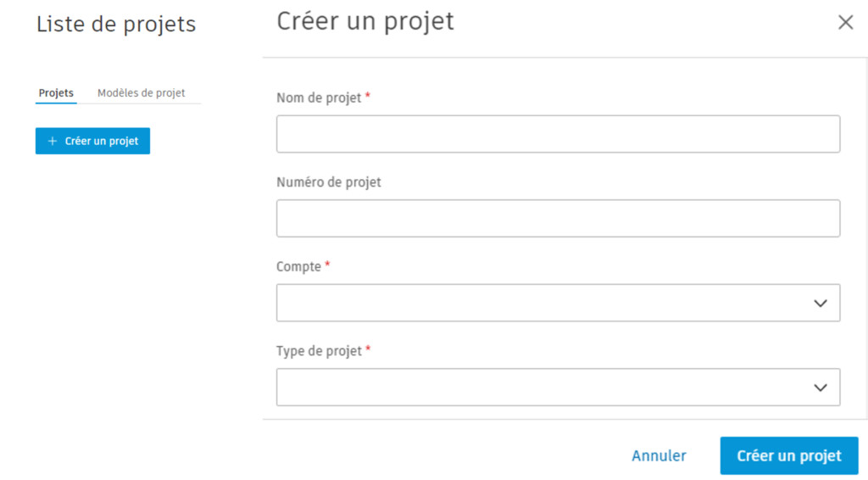The width and height of the screenshot is (868, 480).
Task: Click the Créer un projet dialog title
Action: [365, 21]
